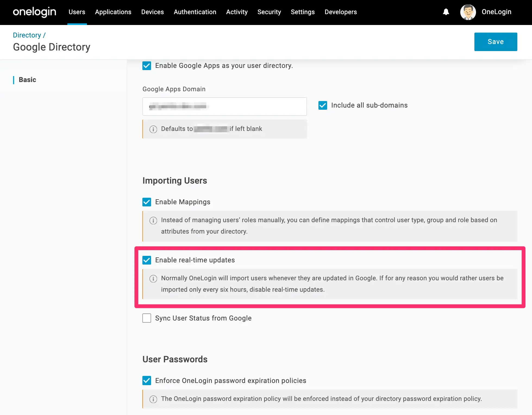
Task: Uncheck Enforce OneLogin password expiration policies
Action: pyautogui.click(x=147, y=381)
